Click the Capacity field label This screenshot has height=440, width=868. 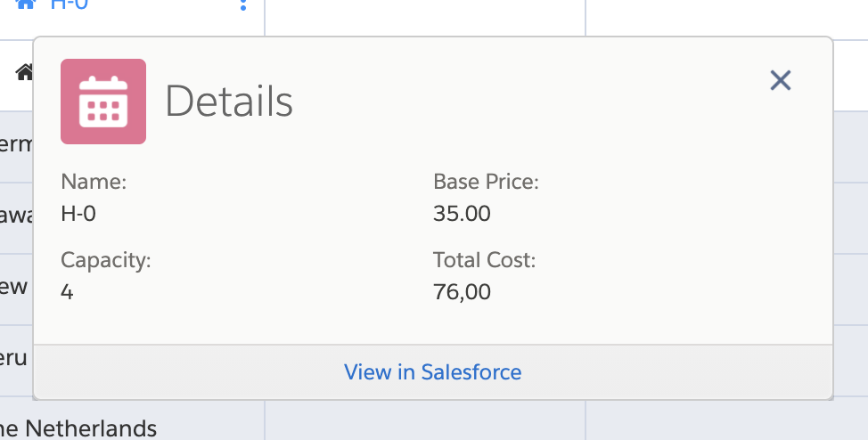[x=106, y=260]
